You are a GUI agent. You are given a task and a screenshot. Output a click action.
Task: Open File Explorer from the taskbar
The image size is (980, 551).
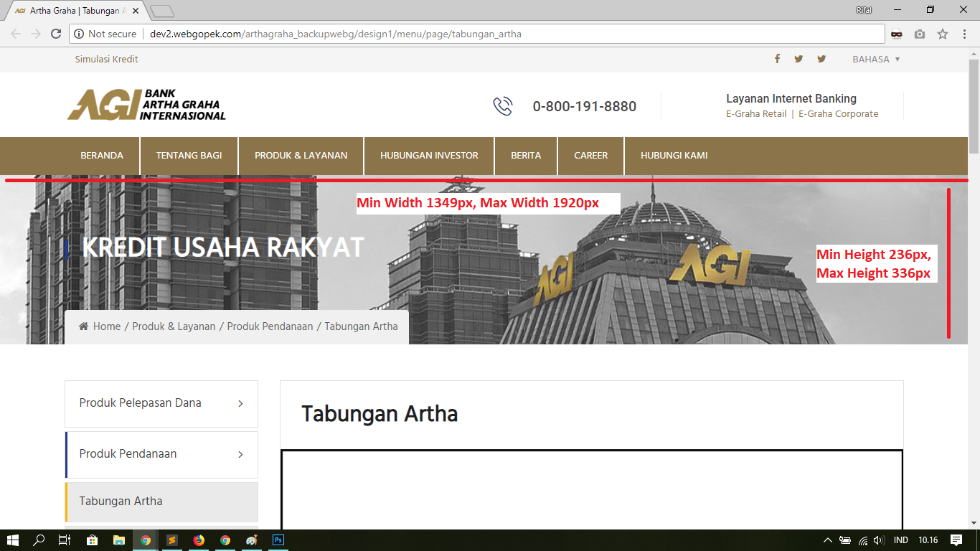(x=118, y=540)
